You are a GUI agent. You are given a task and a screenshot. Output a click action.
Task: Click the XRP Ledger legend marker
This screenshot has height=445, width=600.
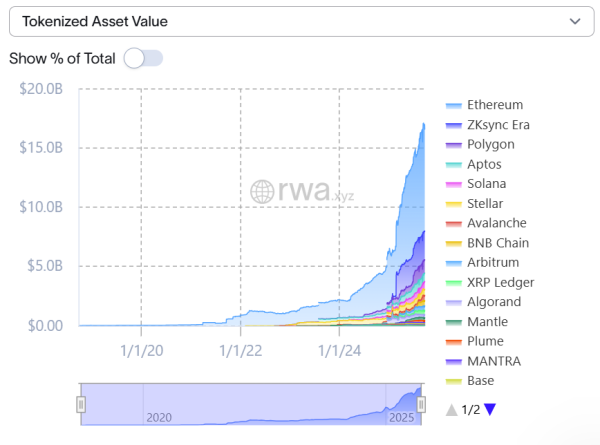(x=453, y=283)
